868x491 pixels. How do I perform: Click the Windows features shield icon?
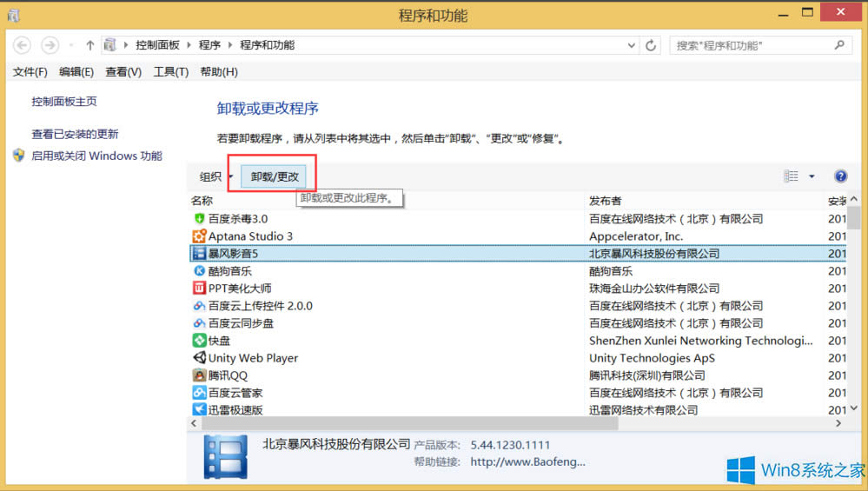[19, 156]
